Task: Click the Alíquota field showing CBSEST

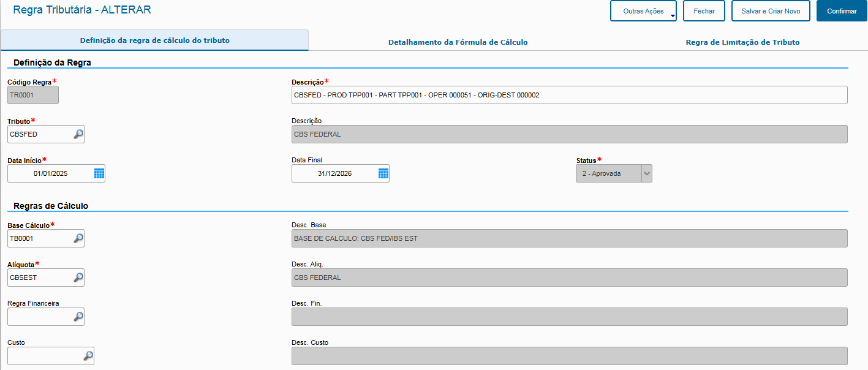Action: (37, 277)
